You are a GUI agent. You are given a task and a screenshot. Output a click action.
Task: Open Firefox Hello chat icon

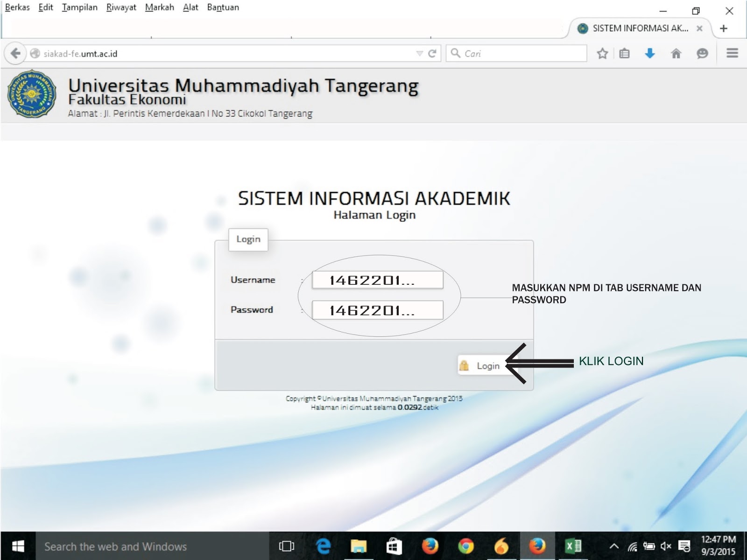tap(701, 53)
